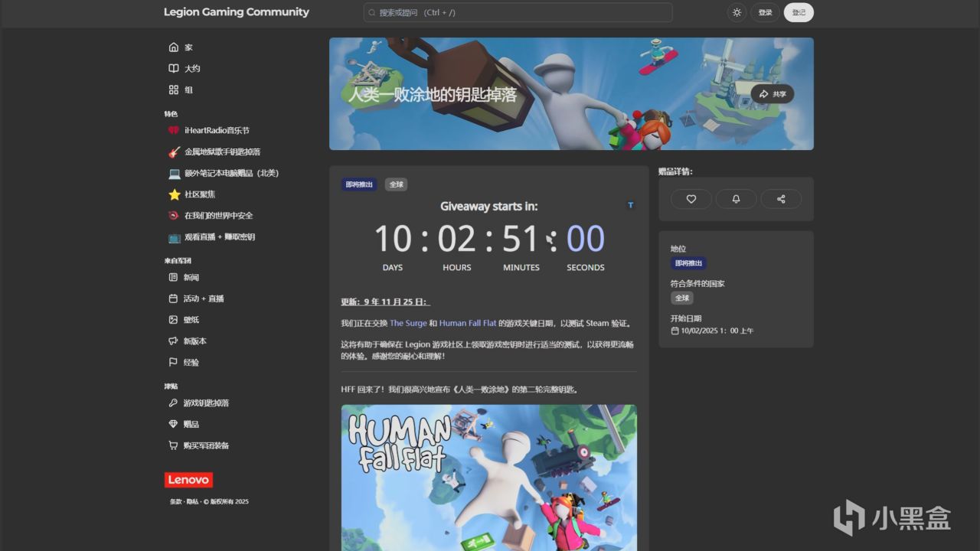Toggle the light/dark theme sun icon

point(737,12)
